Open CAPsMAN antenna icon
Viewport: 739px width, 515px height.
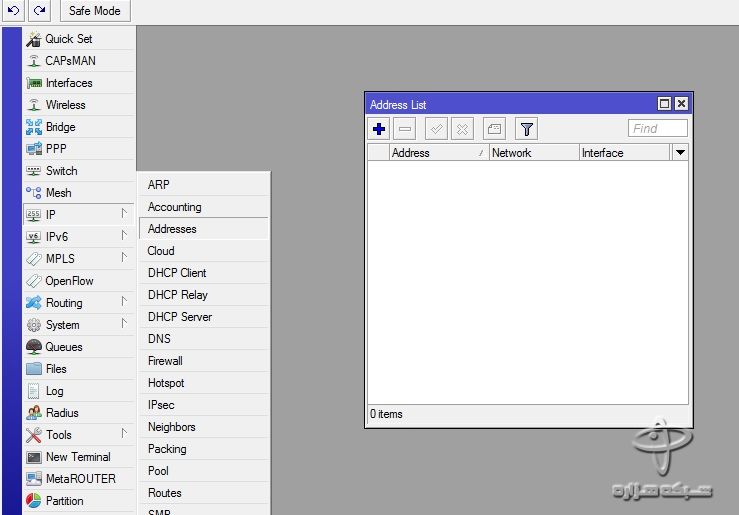[x=33, y=61]
